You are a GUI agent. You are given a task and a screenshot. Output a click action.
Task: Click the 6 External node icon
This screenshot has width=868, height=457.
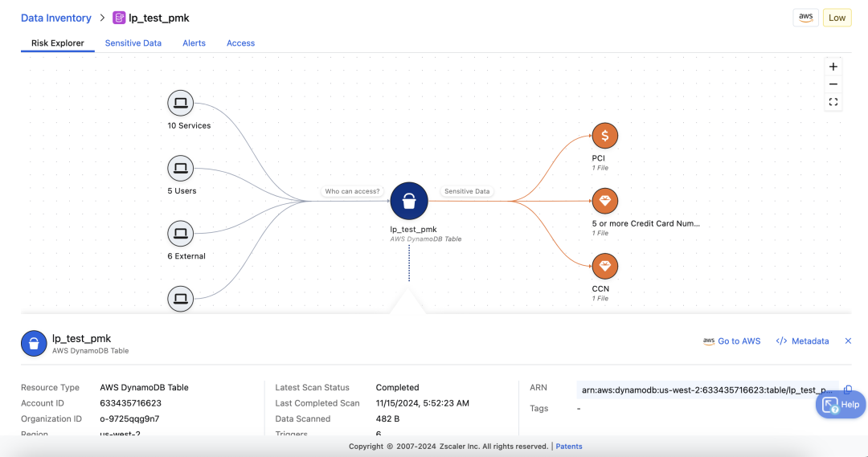click(181, 234)
